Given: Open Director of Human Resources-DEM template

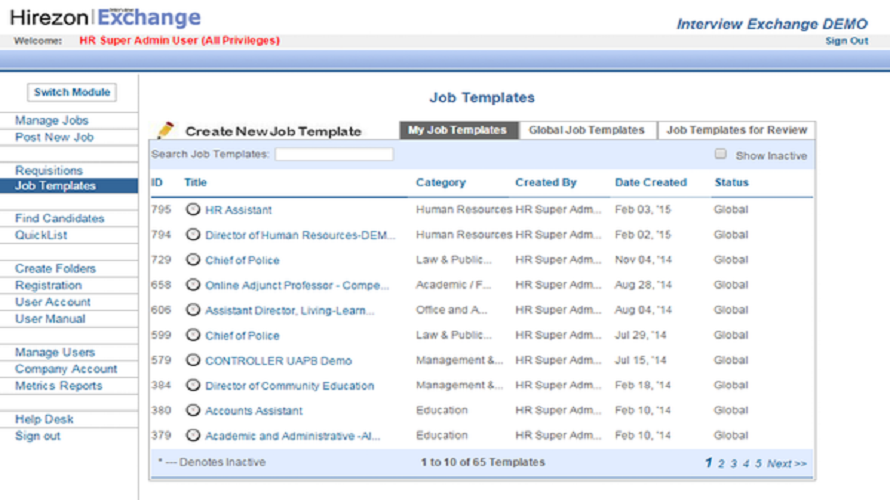Looking at the screenshot, I should tap(300, 235).
